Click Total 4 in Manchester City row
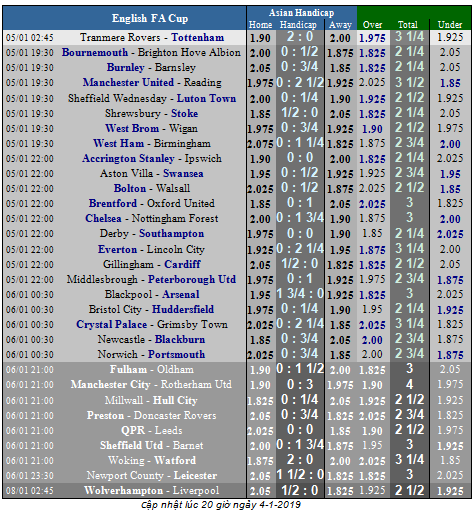The image size is (475, 513). coord(409,384)
